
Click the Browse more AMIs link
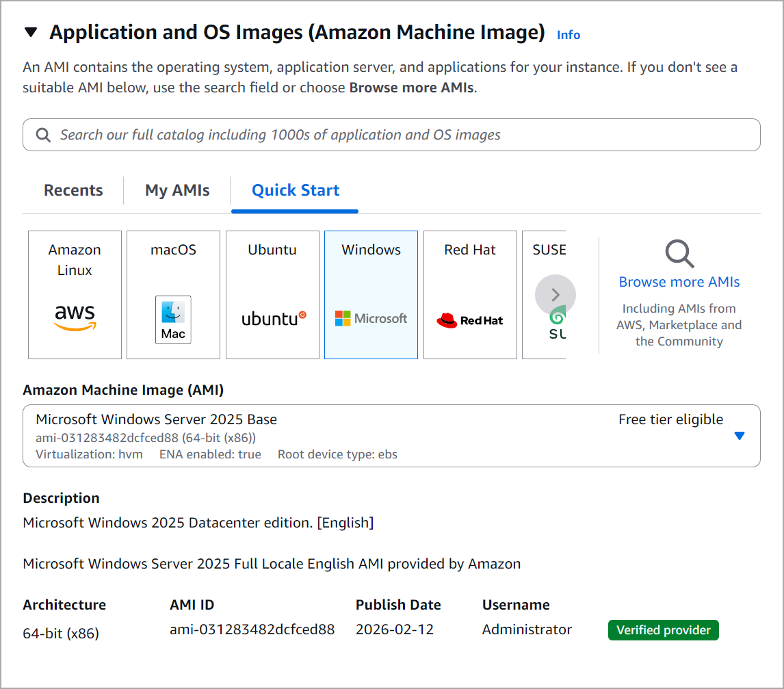679,281
